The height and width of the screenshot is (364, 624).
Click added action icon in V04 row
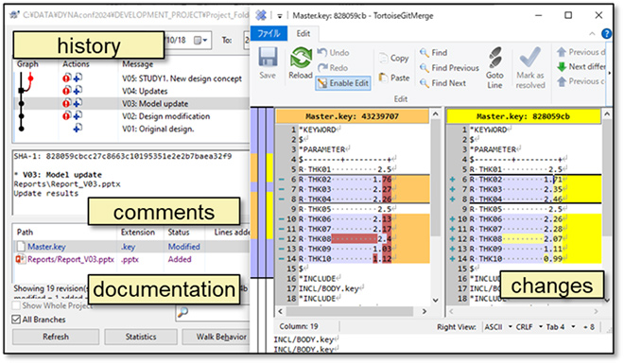pos(78,91)
